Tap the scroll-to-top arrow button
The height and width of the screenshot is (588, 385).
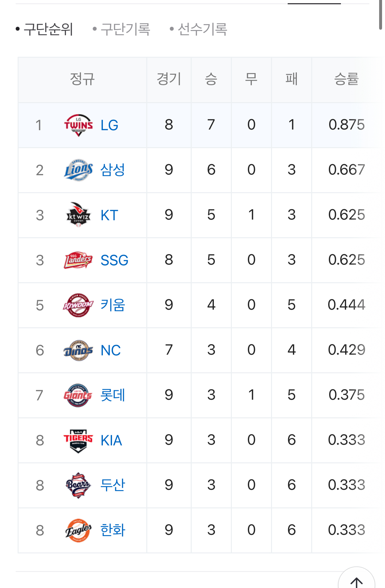click(356, 581)
